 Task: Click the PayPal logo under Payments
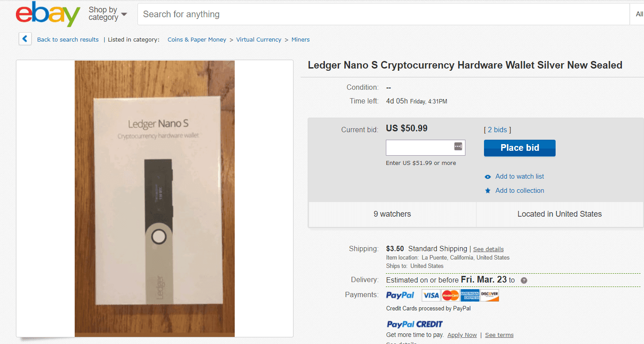(x=400, y=295)
